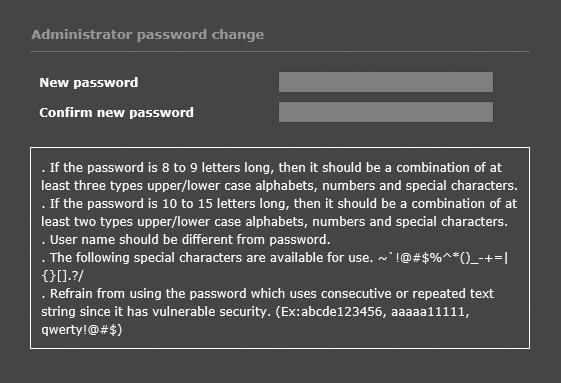Click the 8 to 9 letters rule line
This screenshot has width=561, height=383.
click(272, 168)
